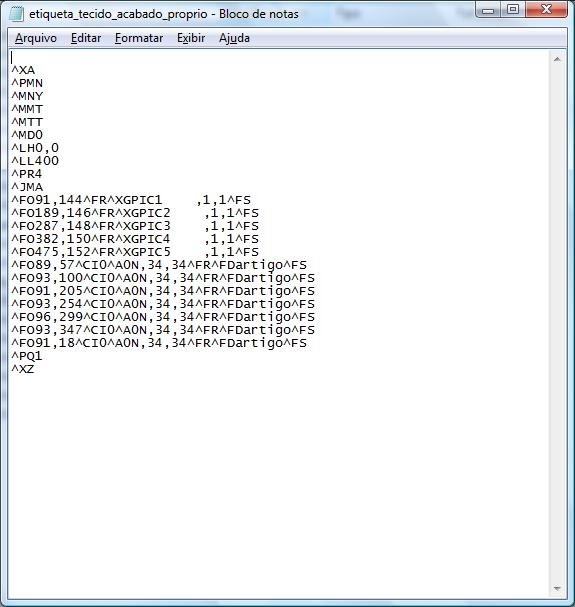The width and height of the screenshot is (575, 607).
Task: Click the scrollbar down arrow
Action: pyautogui.click(x=557, y=589)
